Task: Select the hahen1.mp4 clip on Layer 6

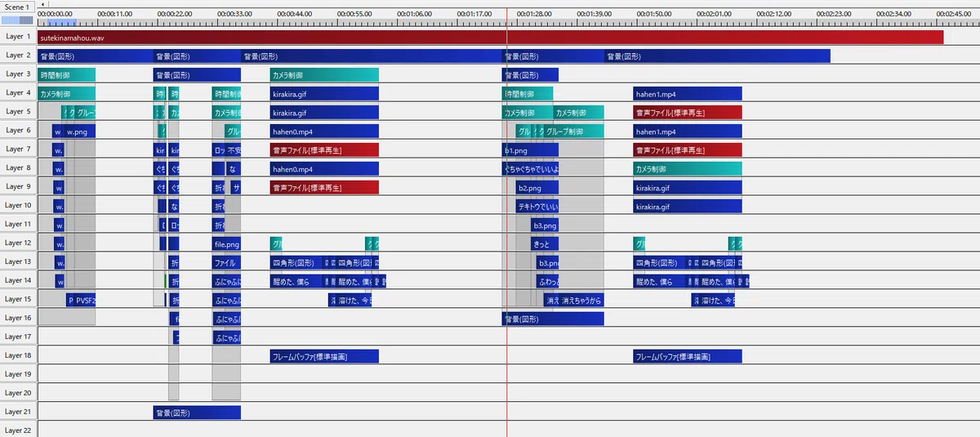Action: tap(688, 132)
